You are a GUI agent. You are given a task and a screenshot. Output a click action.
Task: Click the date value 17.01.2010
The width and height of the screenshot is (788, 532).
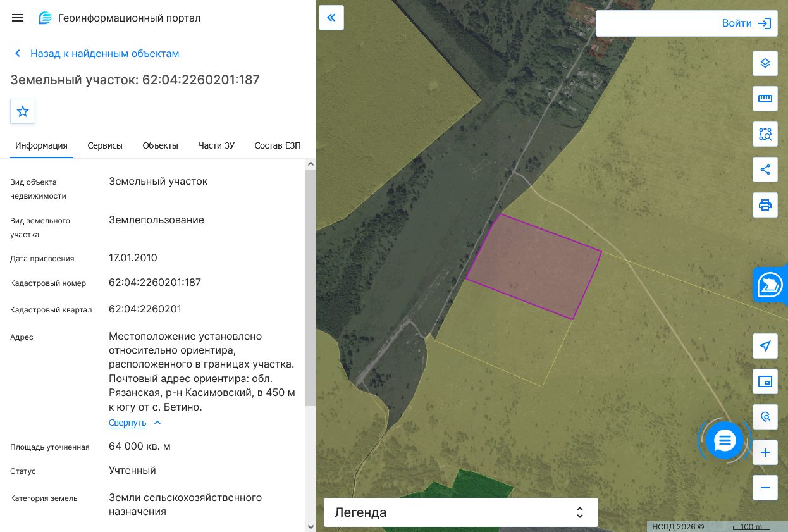point(133,258)
